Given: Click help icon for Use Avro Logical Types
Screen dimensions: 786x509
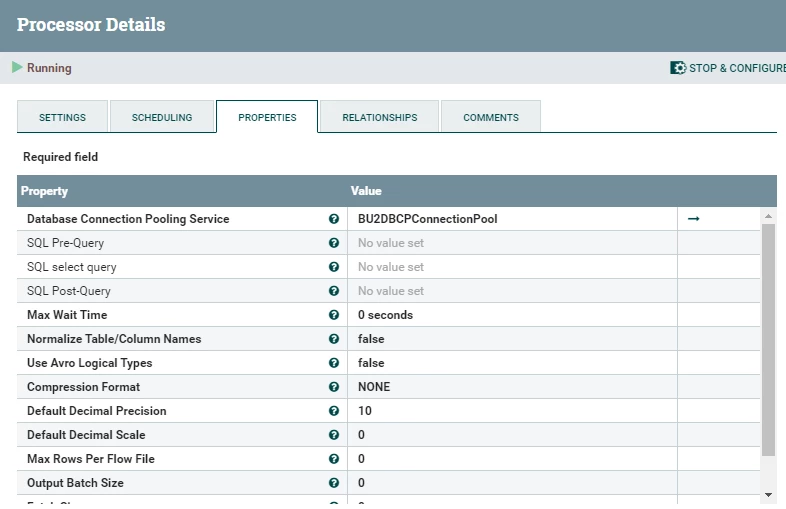Looking at the screenshot, I should coord(334,363).
